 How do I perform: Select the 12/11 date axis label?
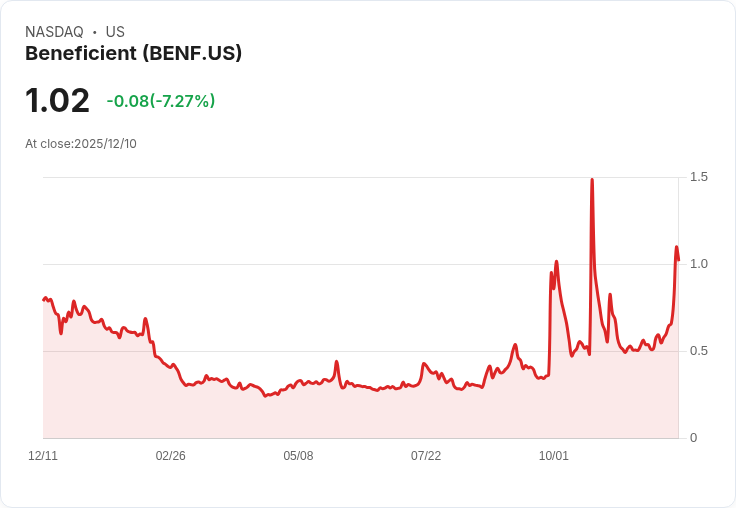(x=43, y=456)
